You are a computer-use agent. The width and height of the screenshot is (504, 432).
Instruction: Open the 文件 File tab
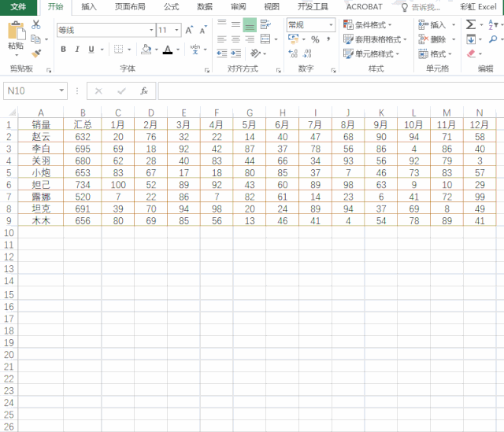click(18, 7)
